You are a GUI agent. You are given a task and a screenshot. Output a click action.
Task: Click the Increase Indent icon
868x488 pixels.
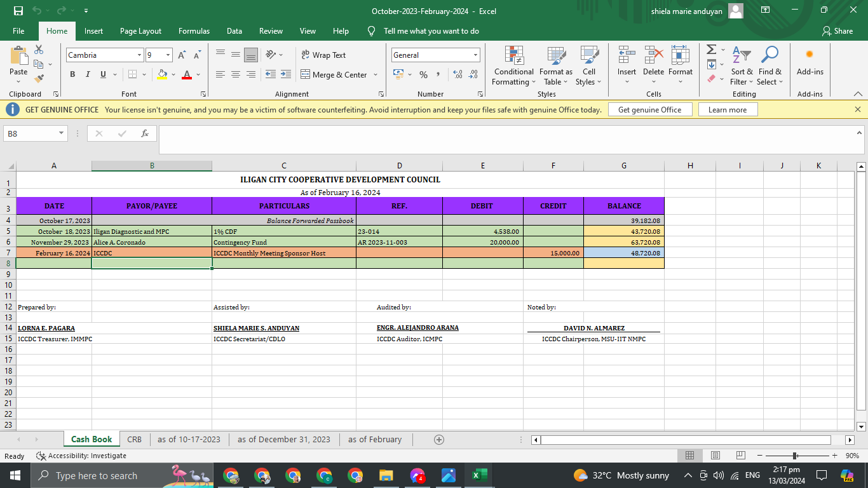[x=286, y=74]
